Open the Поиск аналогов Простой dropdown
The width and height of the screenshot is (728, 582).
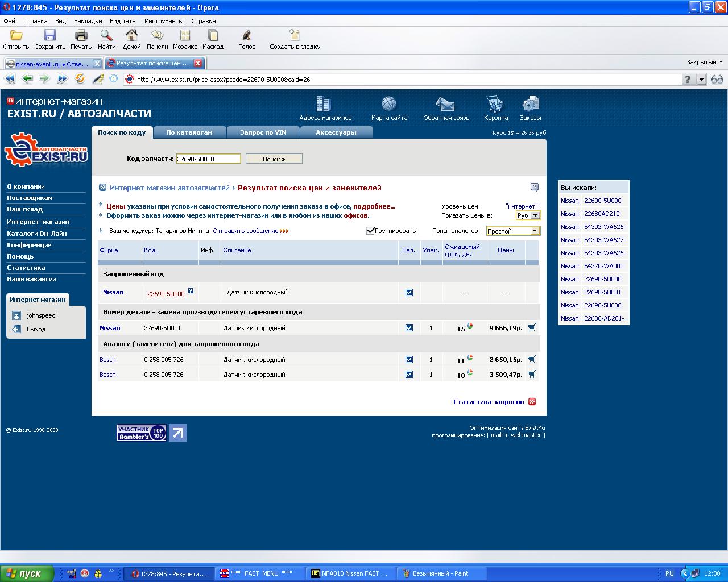pos(513,231)
